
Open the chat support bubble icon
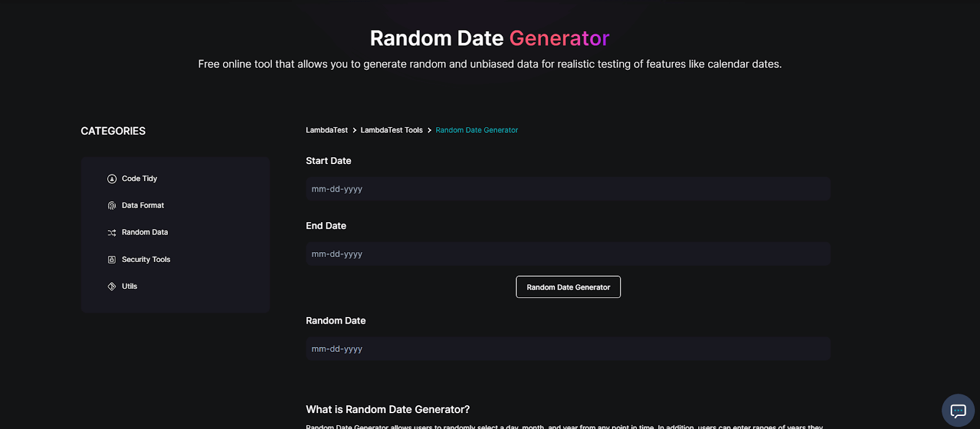pyautogui.click(x=957, y=409)
